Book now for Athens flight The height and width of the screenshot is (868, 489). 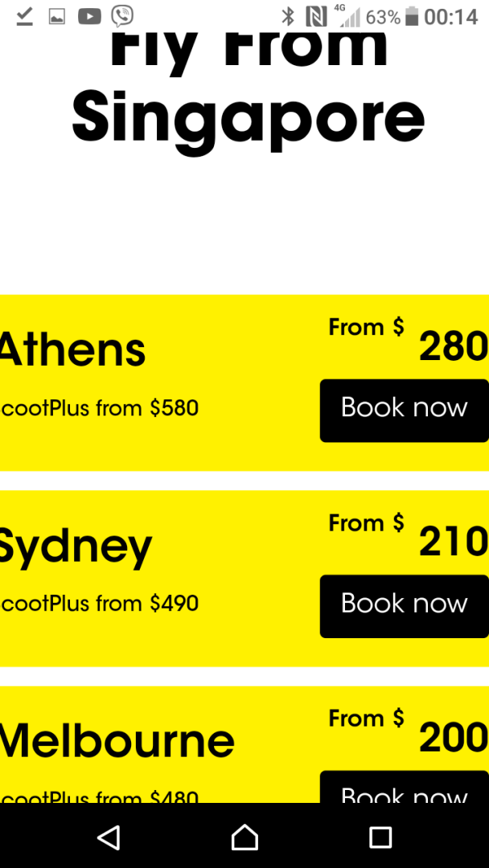coord(405,411)
